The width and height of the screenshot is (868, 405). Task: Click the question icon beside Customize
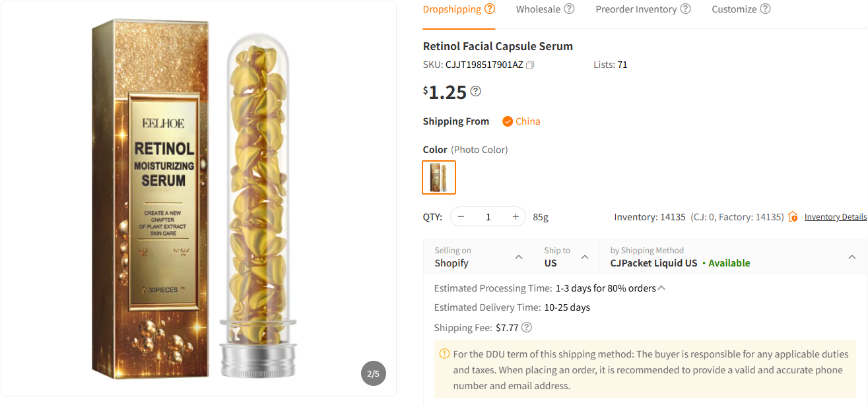point(765,9)
